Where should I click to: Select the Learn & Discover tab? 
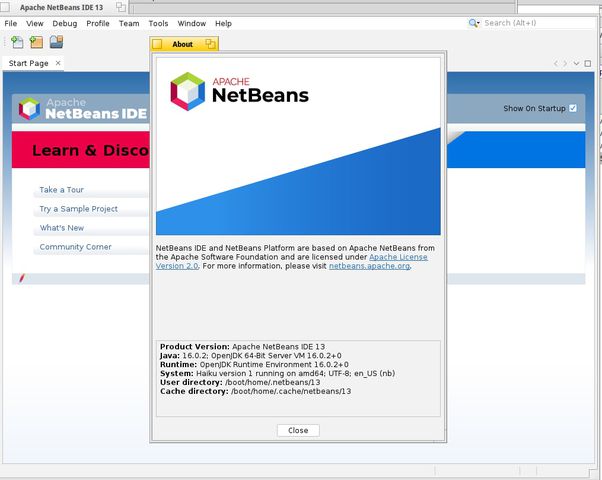tap(81, 150)
